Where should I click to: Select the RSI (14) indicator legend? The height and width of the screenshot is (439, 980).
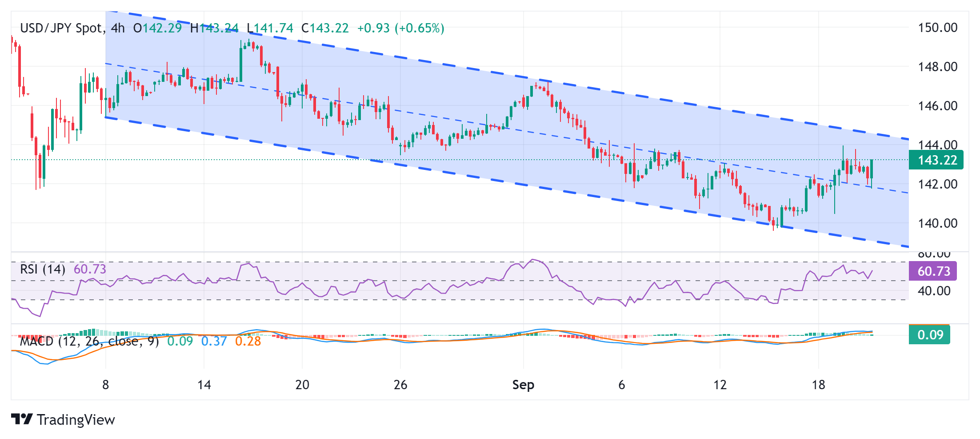coord(43,269)
